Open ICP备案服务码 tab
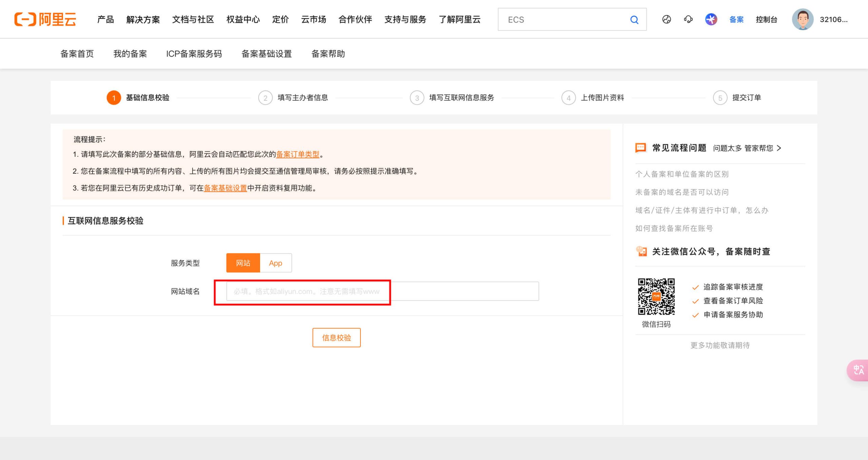The image size is (868, 460). coord(194,54)
